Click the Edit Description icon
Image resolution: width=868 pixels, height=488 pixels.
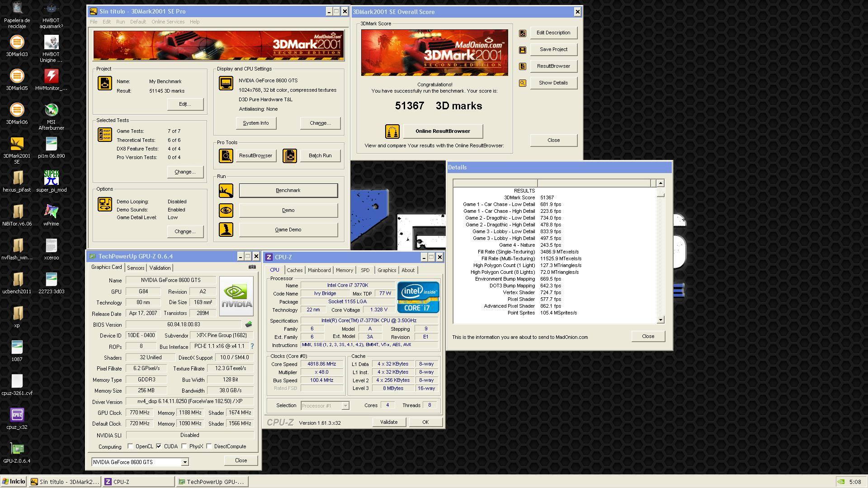point(522,33)
